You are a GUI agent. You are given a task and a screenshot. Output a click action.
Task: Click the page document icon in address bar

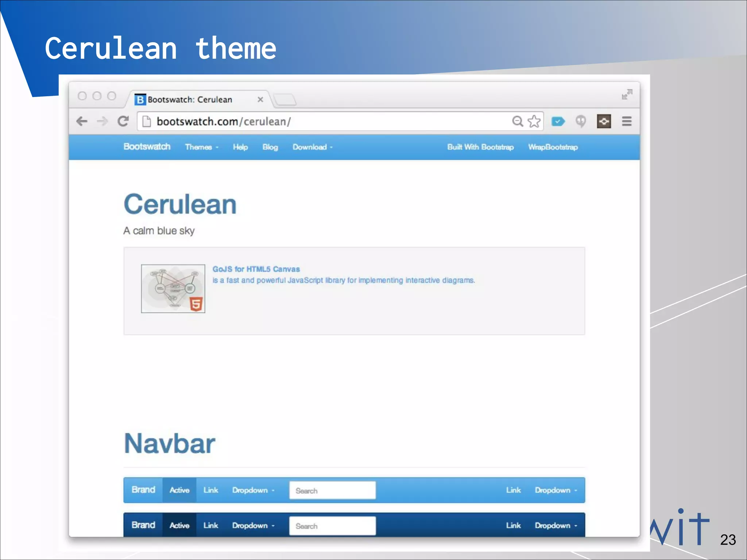coord(146,121)
